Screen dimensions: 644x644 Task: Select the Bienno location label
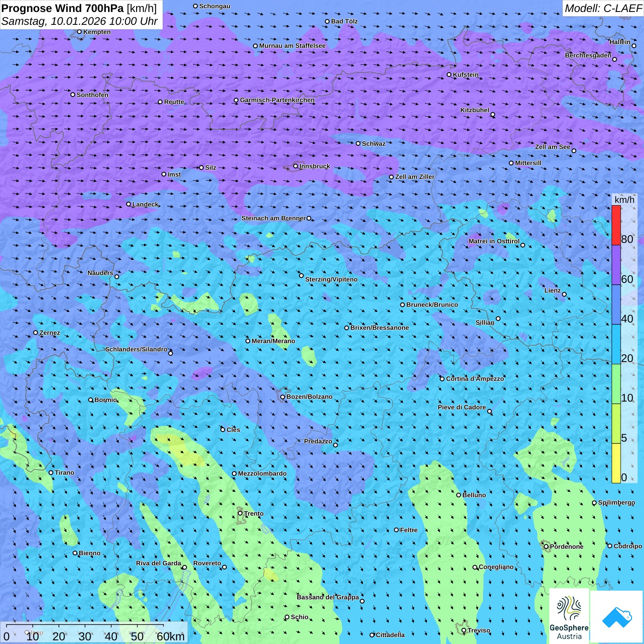pyautogui.click(x=90, y=553)
